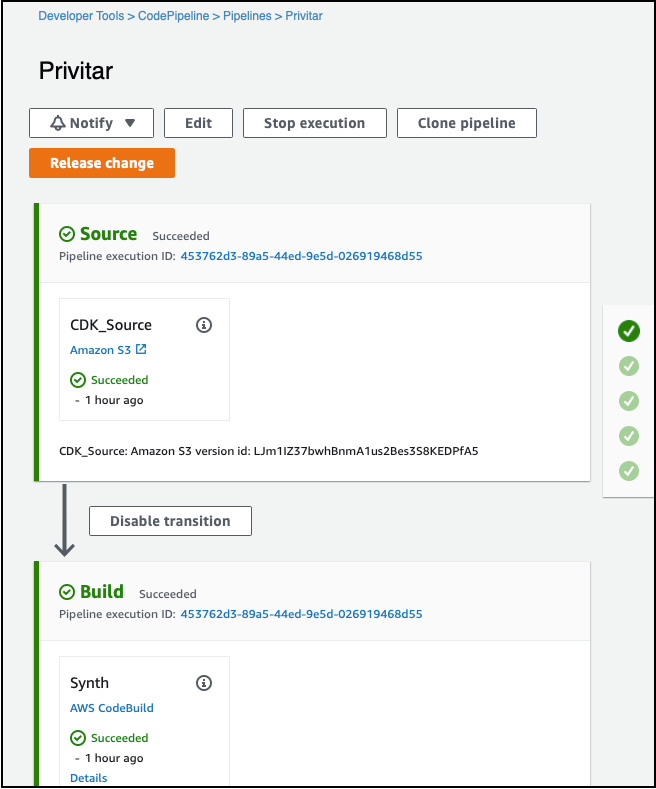
Task: Open the Notify dropdown button
Action: 91,123
